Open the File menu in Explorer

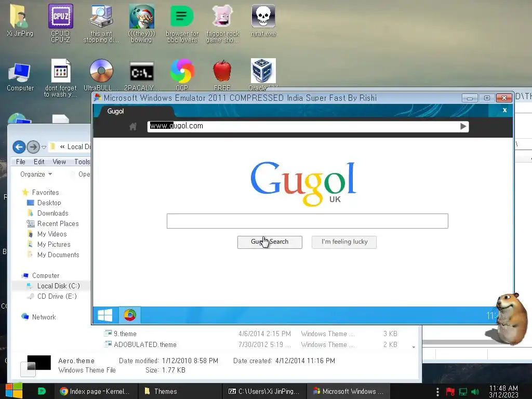coord(21,162)
